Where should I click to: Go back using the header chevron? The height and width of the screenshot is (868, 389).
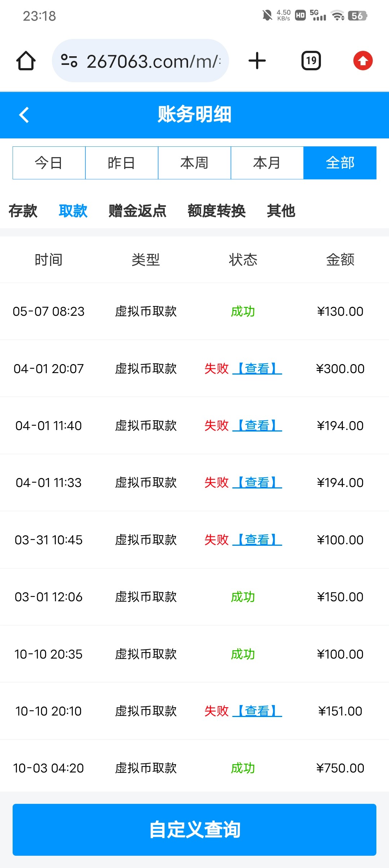pos(24,115)
